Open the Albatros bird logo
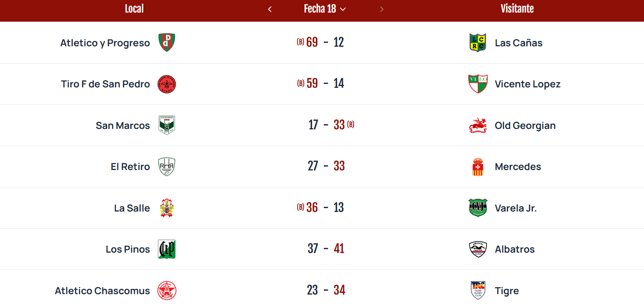Image resolution: width=644 pixels, height=308 pixels. (478, 249)
